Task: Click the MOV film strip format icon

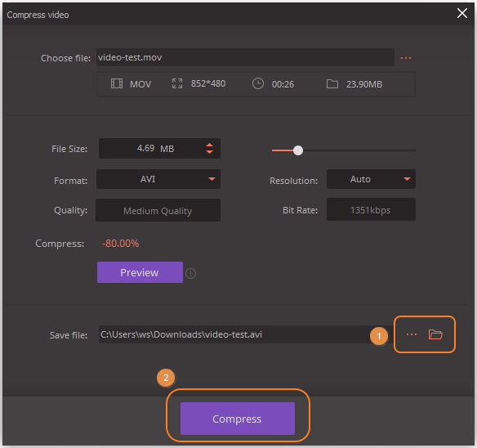Action: pos(117,83)
